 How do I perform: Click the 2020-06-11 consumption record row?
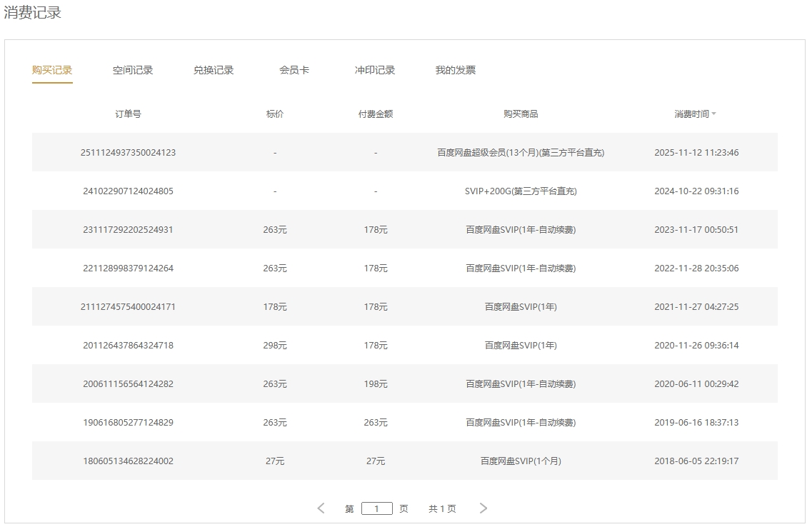coord(404,383)
